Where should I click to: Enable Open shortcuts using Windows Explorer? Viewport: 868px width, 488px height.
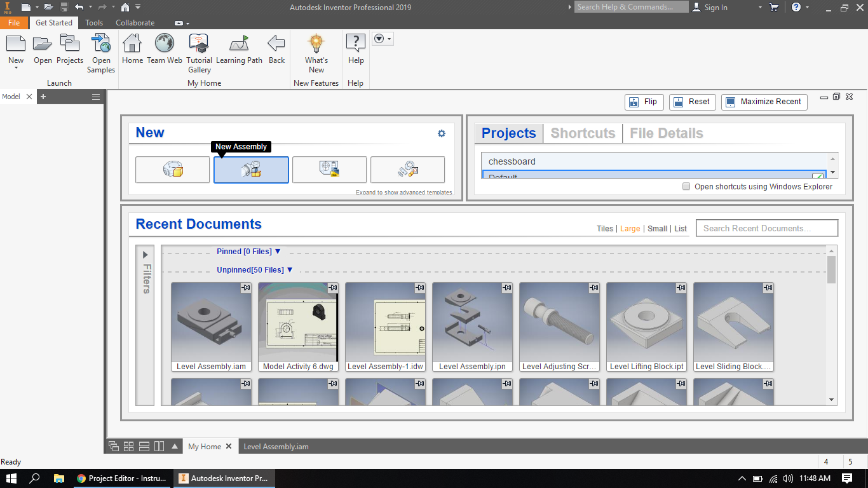click(x=686, y=186)
